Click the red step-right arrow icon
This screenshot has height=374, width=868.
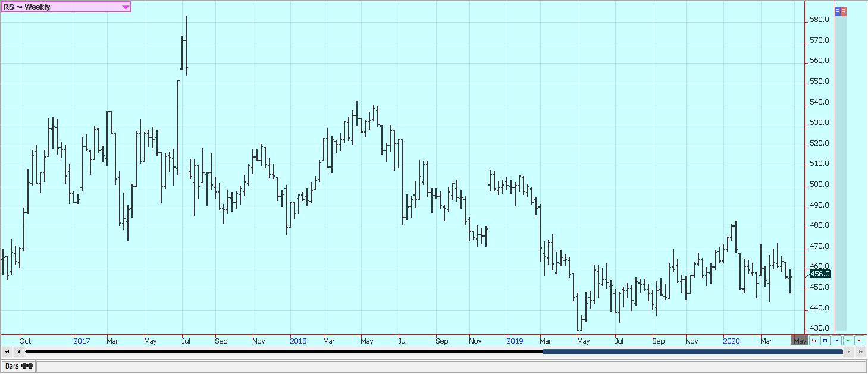click(x=814, y=341)
